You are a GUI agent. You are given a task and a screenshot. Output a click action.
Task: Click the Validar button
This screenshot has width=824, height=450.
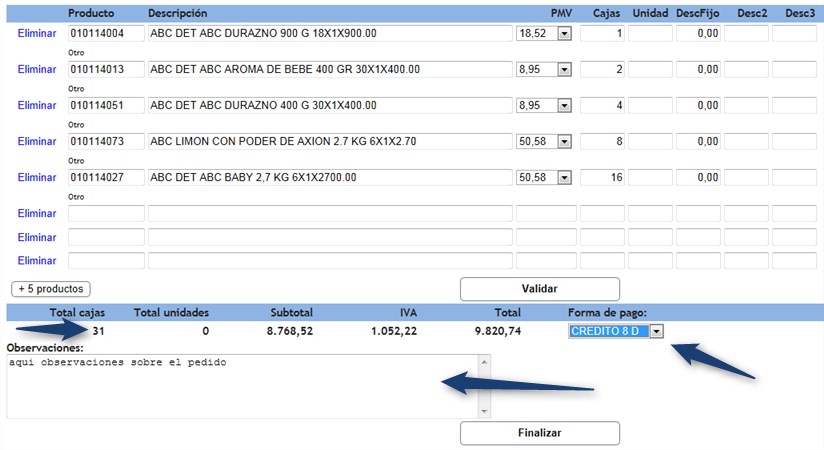(x=540, y=289)
